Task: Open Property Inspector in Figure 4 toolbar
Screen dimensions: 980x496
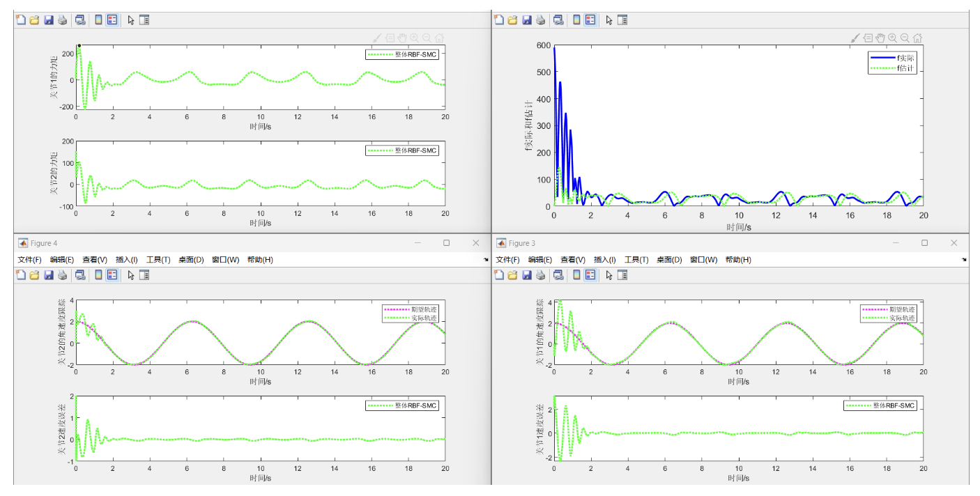Action: [144, 275]
